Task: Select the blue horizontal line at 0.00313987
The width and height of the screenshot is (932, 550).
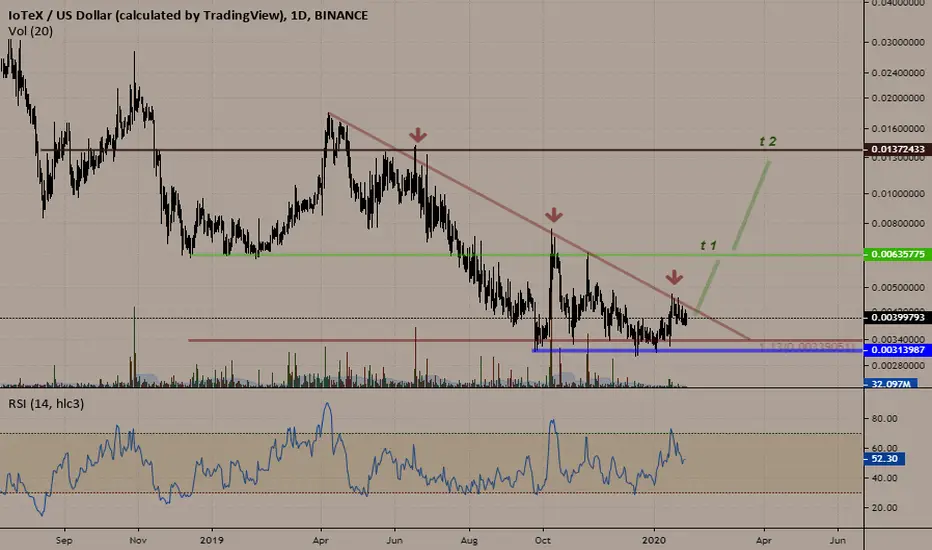Action: tap(697, 351)
